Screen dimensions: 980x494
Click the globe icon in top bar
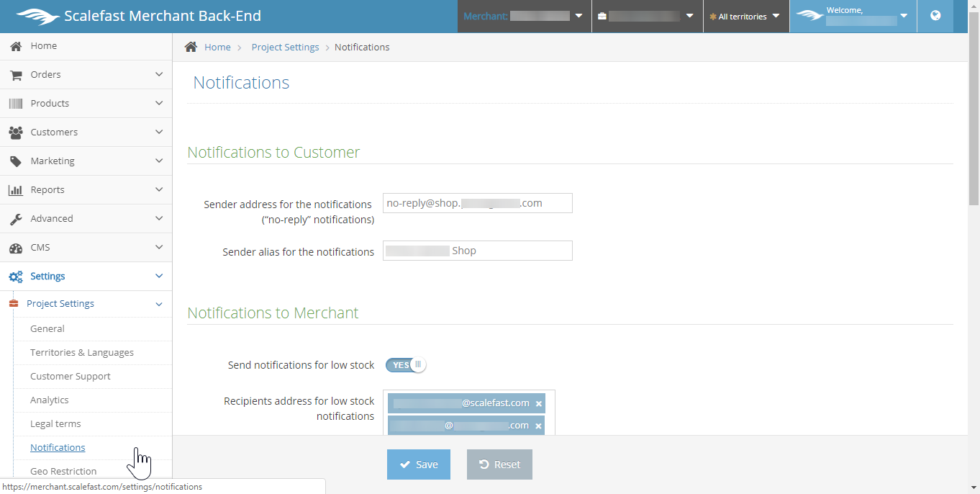coord(935,16)
